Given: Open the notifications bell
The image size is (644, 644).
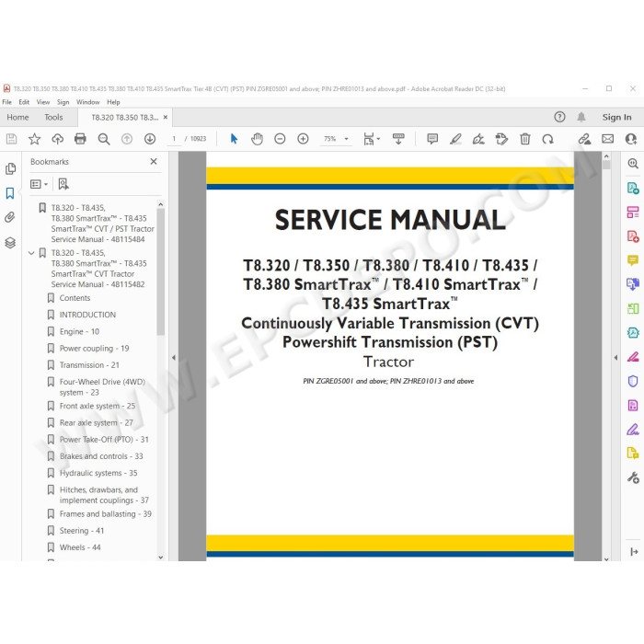Looking at the screenshot, I should (x=581, y=118).
